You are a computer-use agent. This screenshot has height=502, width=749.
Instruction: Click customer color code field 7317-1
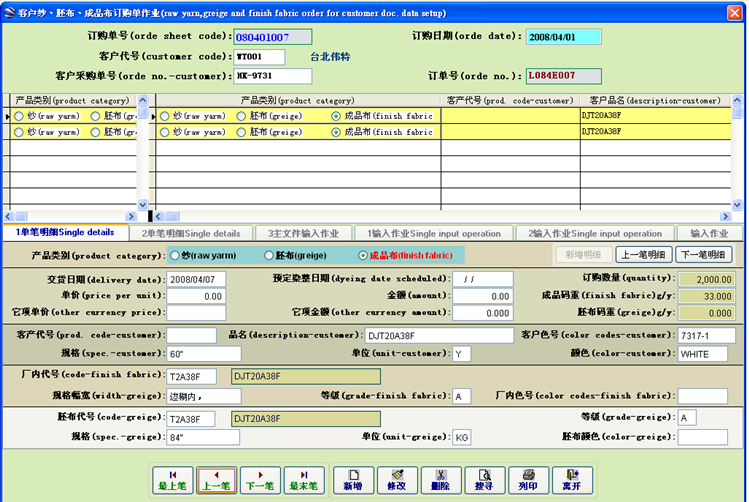coord(706,335)
